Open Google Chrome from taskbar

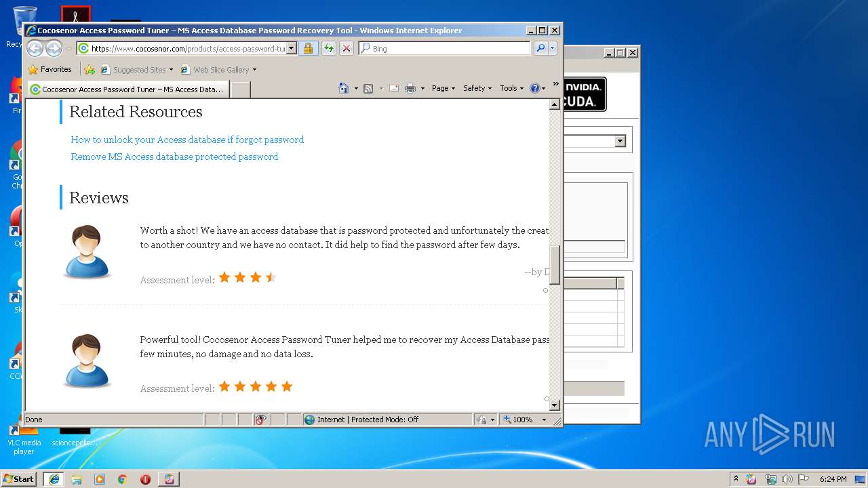click(122, 479)
